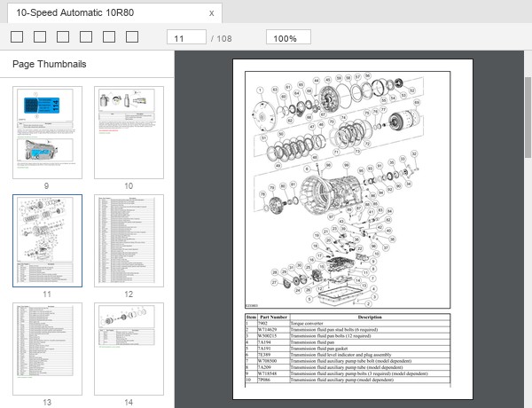Click the exploded transmission diagram on the page
This screenshot has width=532, height=408.
348,190
